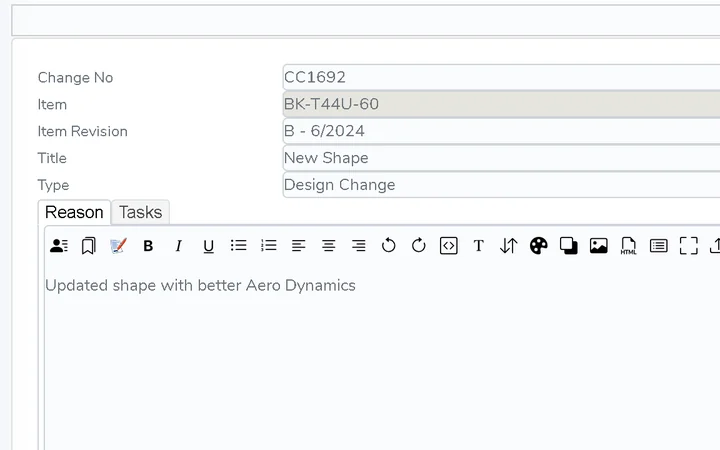Click the Reason text 'Updated shape with better Aero Dynamics'
Image resolution: width=720 pixels, height=450 pixels.
[200, 286]
